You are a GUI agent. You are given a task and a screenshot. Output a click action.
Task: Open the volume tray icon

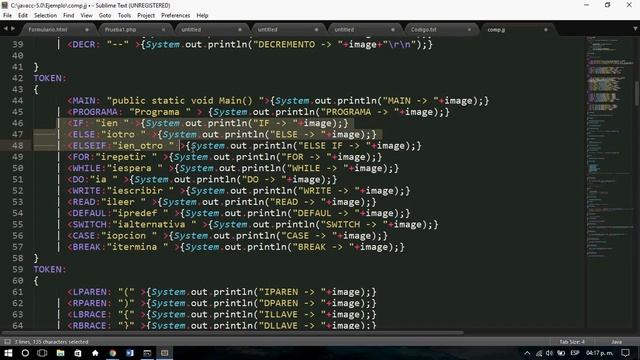549,353
